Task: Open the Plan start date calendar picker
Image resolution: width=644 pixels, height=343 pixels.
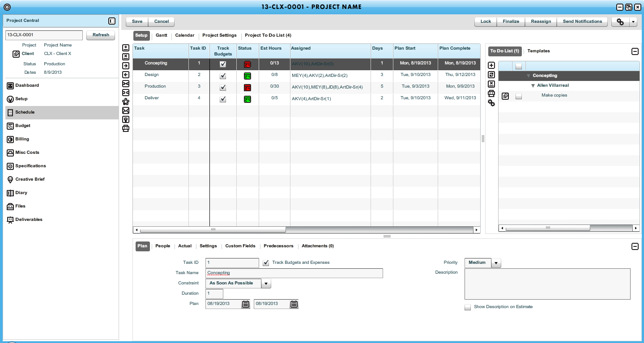Action: 246,304
